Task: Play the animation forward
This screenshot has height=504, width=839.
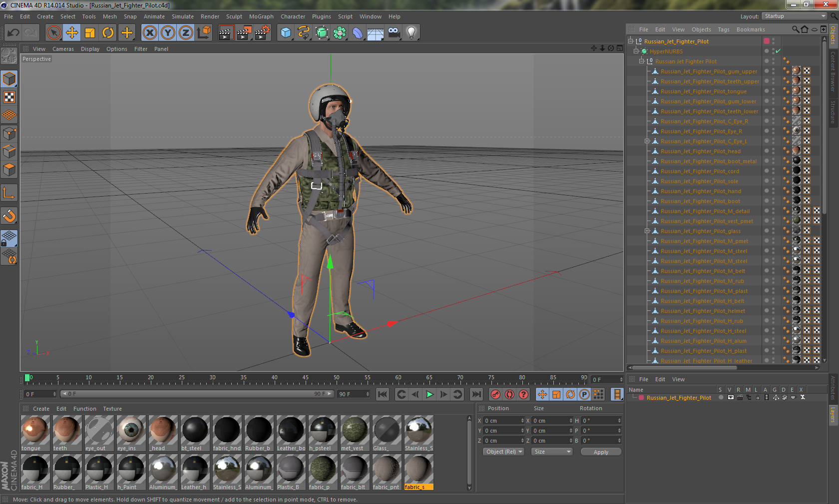Action: 429,394
